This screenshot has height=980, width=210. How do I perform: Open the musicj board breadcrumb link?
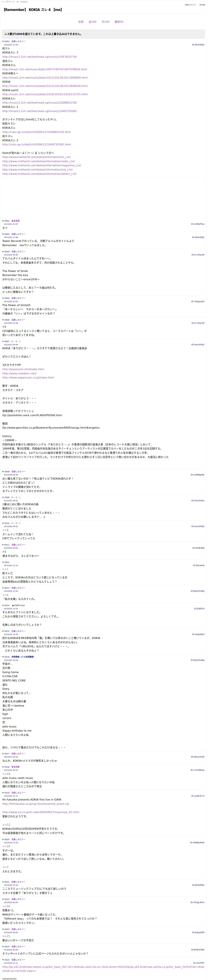tap(24, 2)
